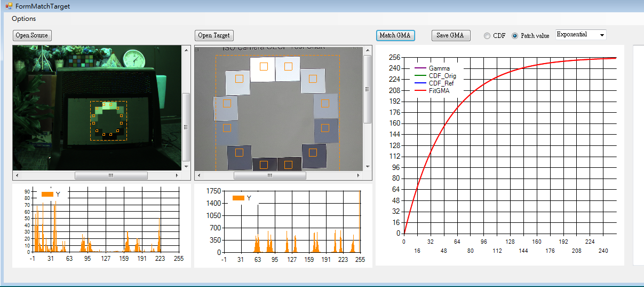Click the FormMatchTarget app icon in title bar
Image resolution: width=644 pixels, height=287 pixels.
click(x=9, y=6)
